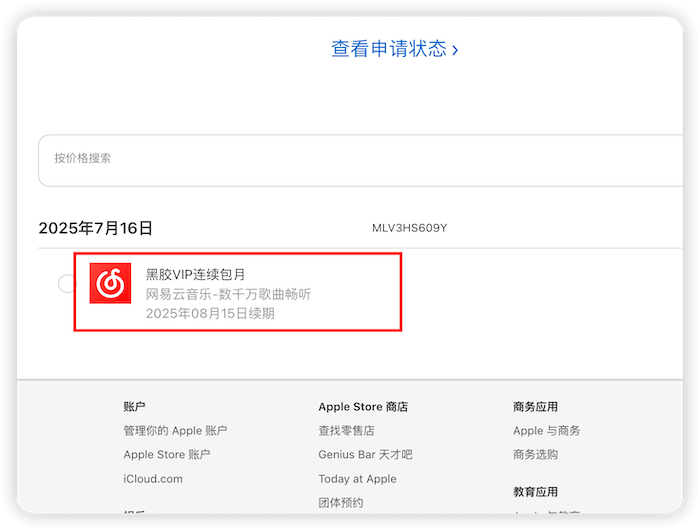The width and height of the screenshot is (700, 530).
Task: Click the 网易云音乐-数千万歌曲畅听 subtitle
Action: [x=228, y=294]
